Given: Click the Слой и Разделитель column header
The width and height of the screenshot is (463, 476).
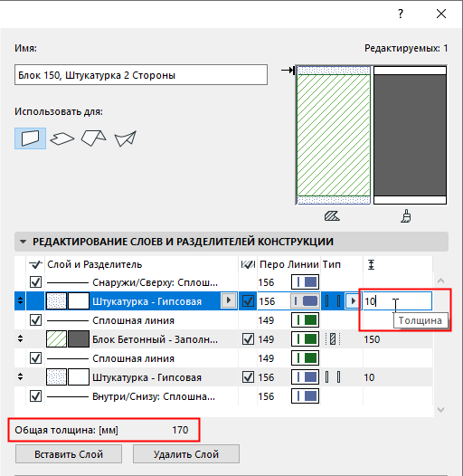Looking at the screenshot, I should pos(94,264).
